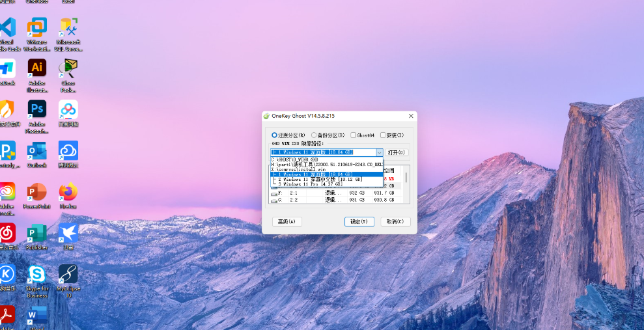This screenshot has height=330, width=644.
Task: Click the 打开(O) button
Action: (x=397, y=152)
